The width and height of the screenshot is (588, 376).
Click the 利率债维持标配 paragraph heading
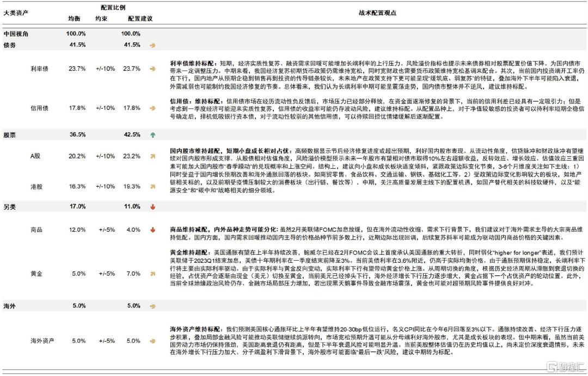coord(193,64)
